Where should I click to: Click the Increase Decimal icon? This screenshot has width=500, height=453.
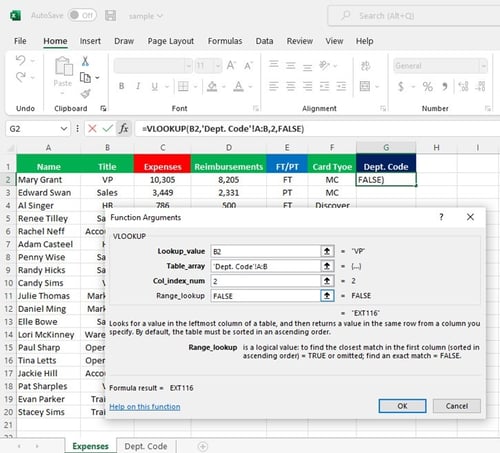coord(464,86)
